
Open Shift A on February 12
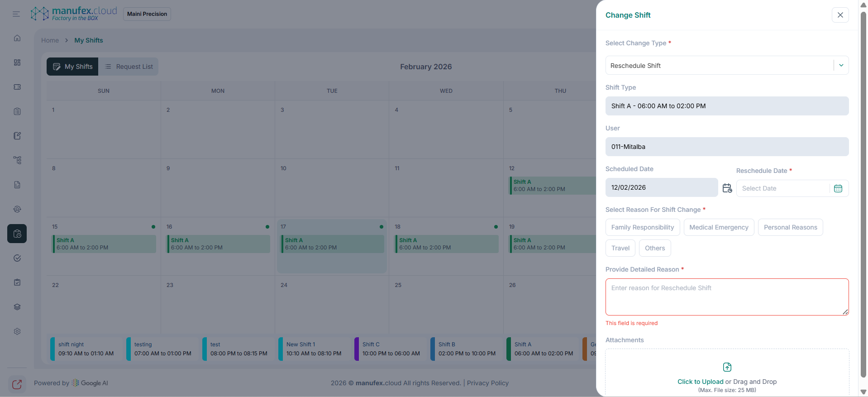tap(553, 186)
